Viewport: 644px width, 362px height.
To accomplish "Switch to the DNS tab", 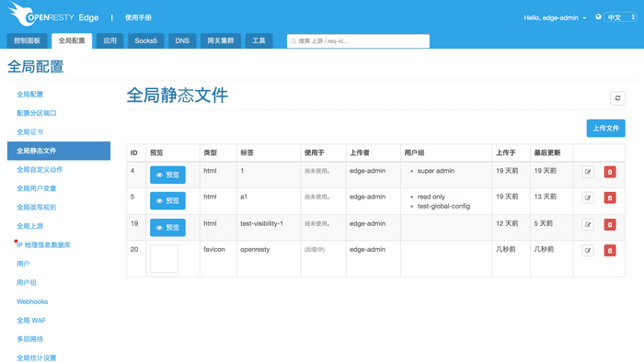I will pyautogui.click(x=182, y=41).
